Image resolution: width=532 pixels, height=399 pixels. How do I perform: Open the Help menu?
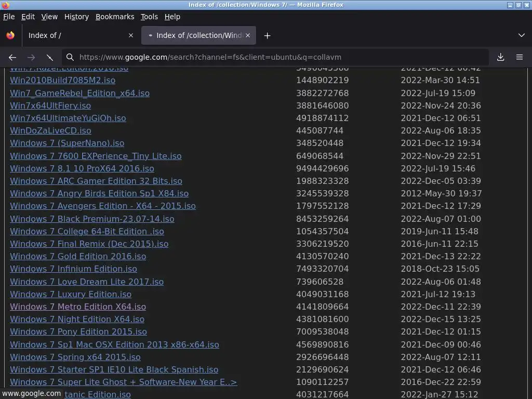(x=172, y=17)
